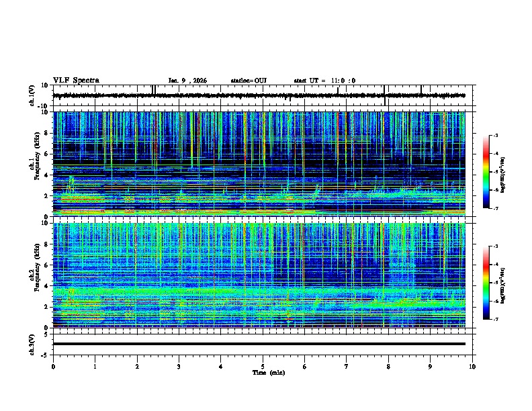Select the ch.2 "Frequency (kHz)" axis label
This screenshot has height=411, width=532.
click(37, 267)
